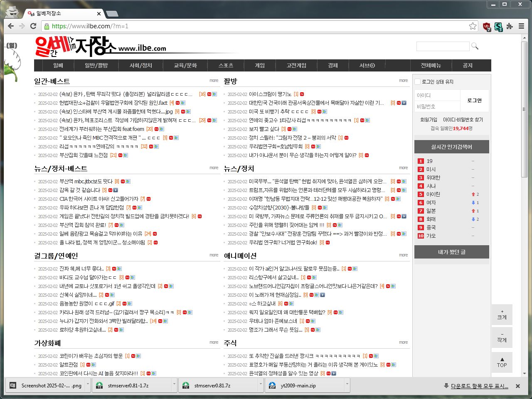Click the 아이디 input field
Image resolution: width=532 pixels, height=399 pixels.
pyautogui.click(x=437, y=95)
